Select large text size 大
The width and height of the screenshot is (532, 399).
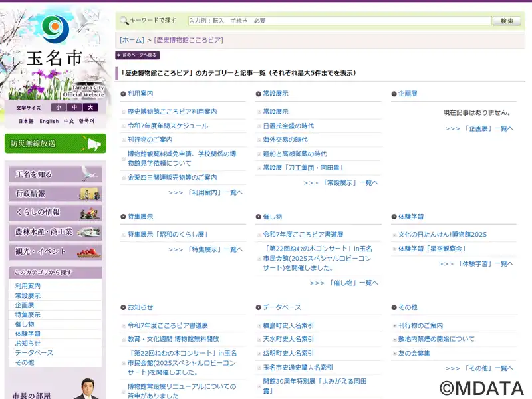(x=90, y=108)
